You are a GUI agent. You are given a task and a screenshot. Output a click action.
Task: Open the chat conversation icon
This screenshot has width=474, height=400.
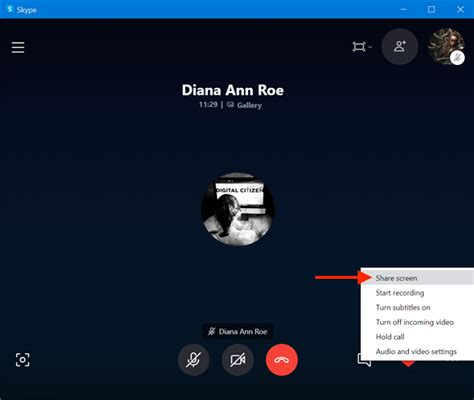364,360
